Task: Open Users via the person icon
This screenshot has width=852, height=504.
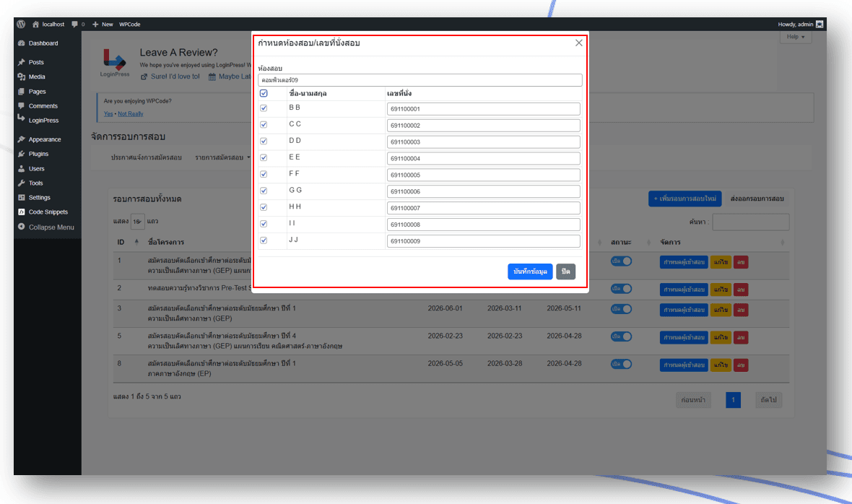Action: (21, 168)
